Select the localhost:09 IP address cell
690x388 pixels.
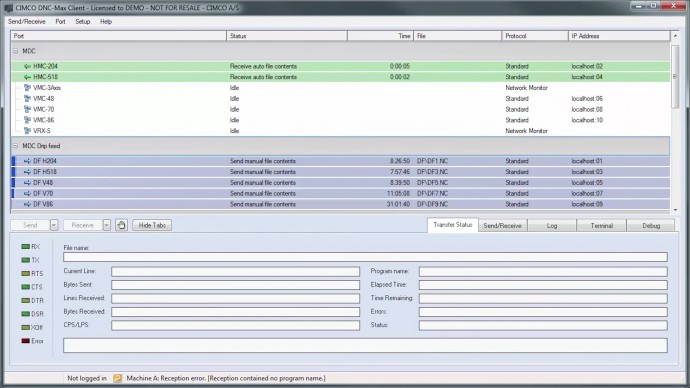click(587, 204)
